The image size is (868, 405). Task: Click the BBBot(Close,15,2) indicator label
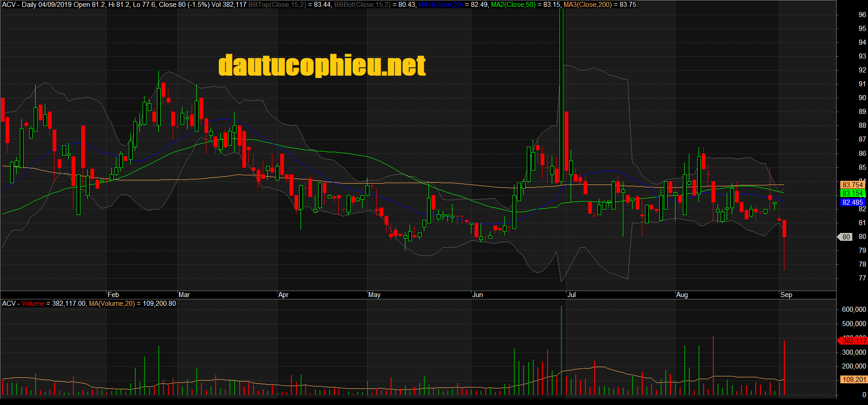[362, 5]
